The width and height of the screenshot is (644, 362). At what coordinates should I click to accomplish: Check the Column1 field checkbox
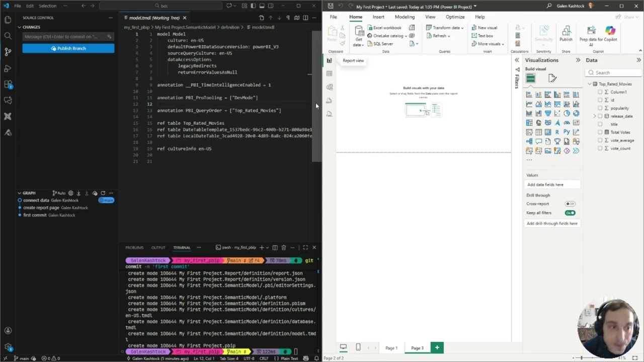point(600,92)
